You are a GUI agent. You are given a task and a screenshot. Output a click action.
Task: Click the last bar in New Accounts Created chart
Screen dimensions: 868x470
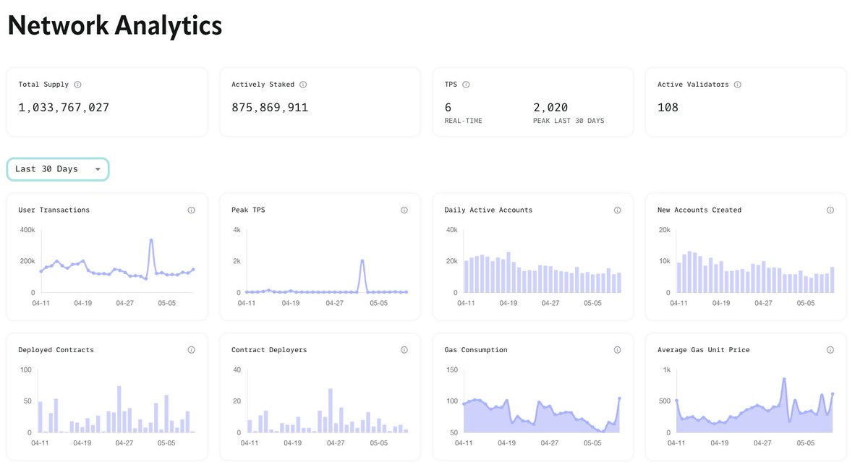(833, 280)
